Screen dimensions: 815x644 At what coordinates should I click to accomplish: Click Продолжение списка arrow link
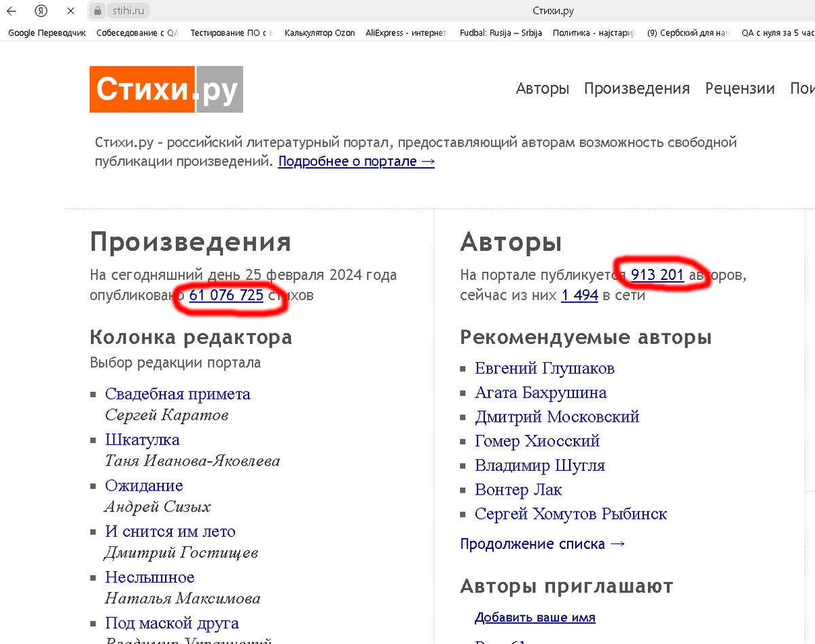[x=542, y=543]
